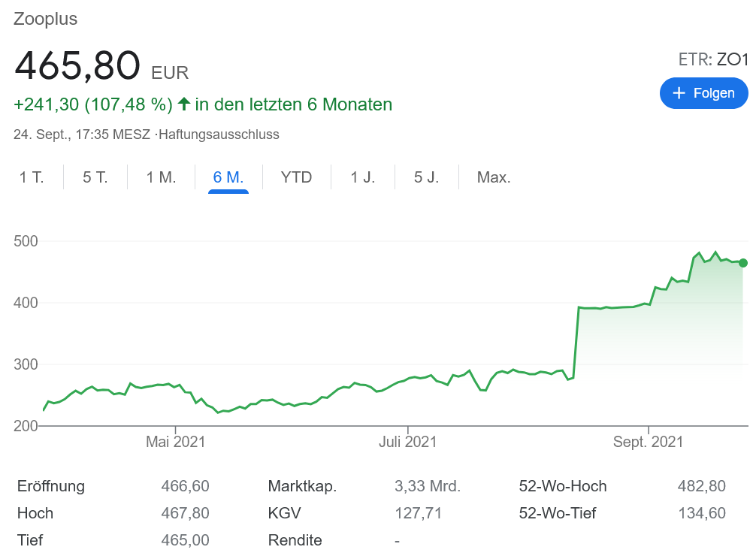Click the Zooplus company title

point(46,20)
